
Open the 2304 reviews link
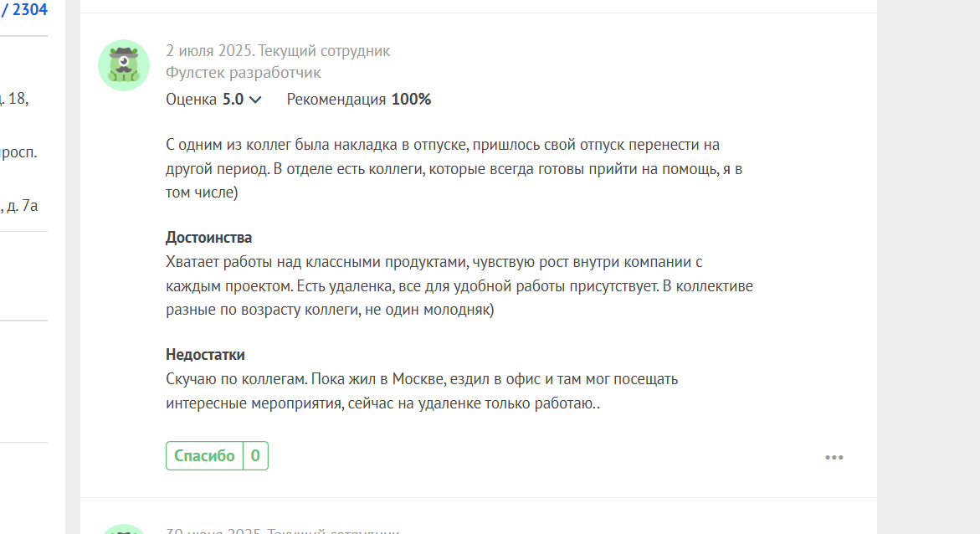pyautogui.click(x=23, y=9)
